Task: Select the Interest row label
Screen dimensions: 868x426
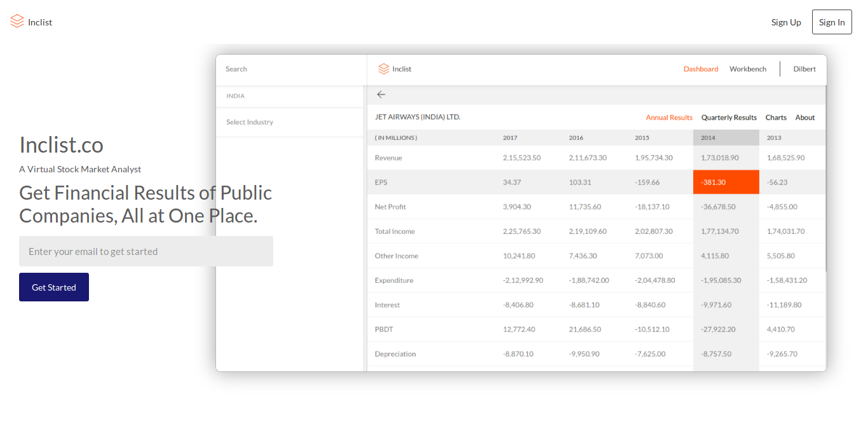Action: [x=388, y=305]
